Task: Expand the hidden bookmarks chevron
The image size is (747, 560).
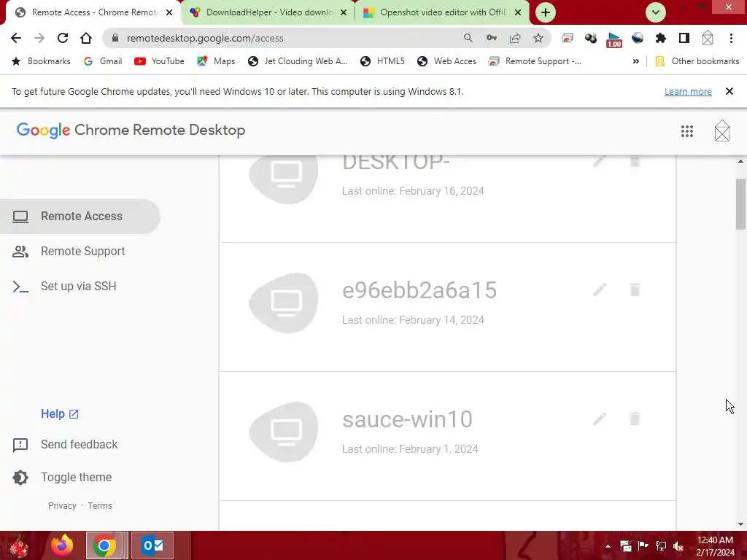Action: 635,61
